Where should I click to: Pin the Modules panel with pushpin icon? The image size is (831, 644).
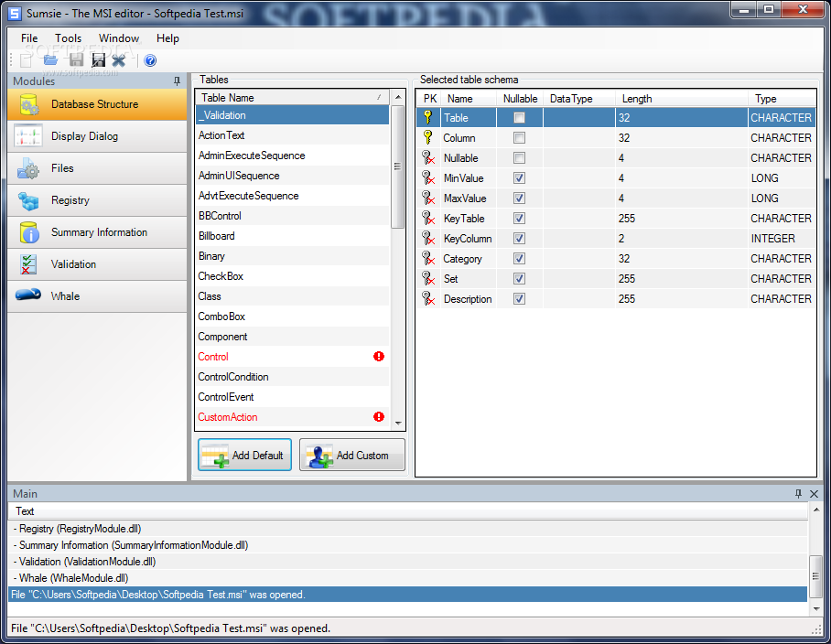[177, 81]
